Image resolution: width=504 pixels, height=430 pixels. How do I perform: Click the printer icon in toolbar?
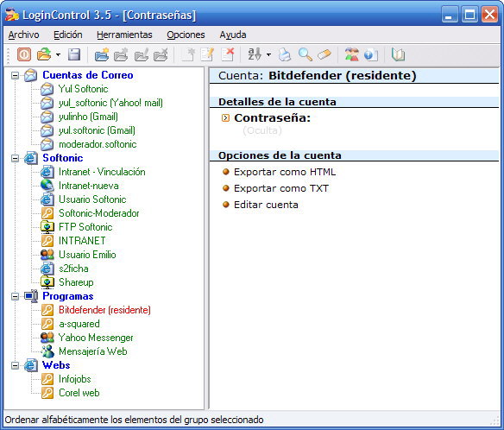click(285, 54)
